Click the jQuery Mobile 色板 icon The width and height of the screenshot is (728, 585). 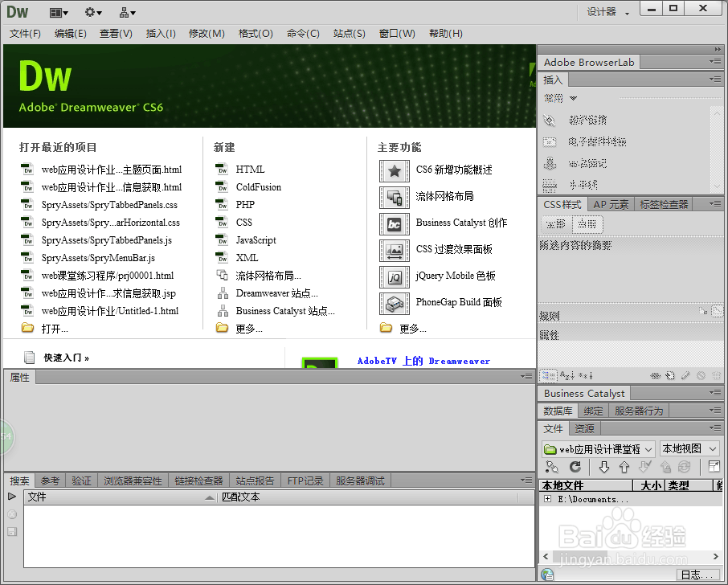395,277
